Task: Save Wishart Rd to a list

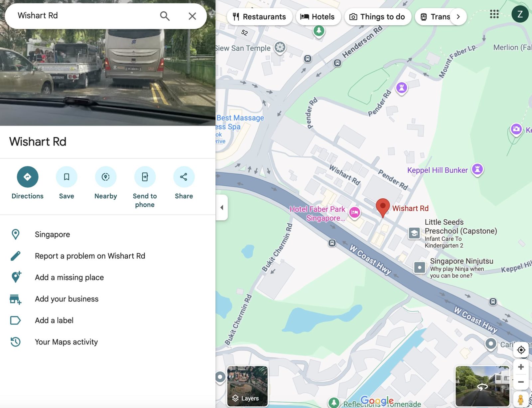Action: (66, 183)
